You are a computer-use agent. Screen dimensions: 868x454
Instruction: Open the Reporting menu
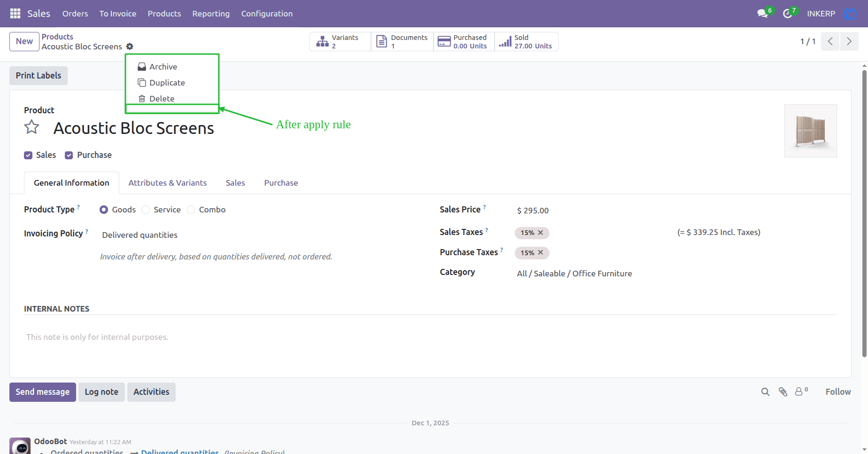pos(211,14)
